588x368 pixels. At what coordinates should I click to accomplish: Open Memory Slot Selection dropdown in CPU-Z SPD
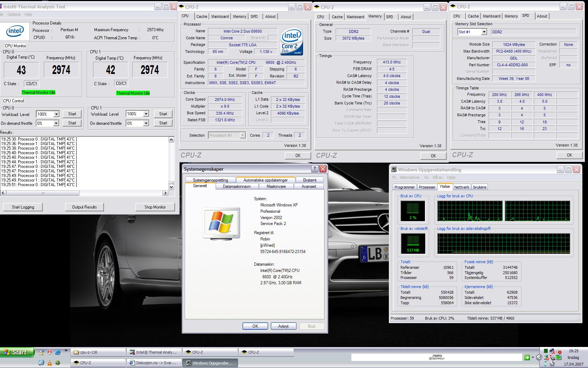pyautogui.click(x=484, y=32)
